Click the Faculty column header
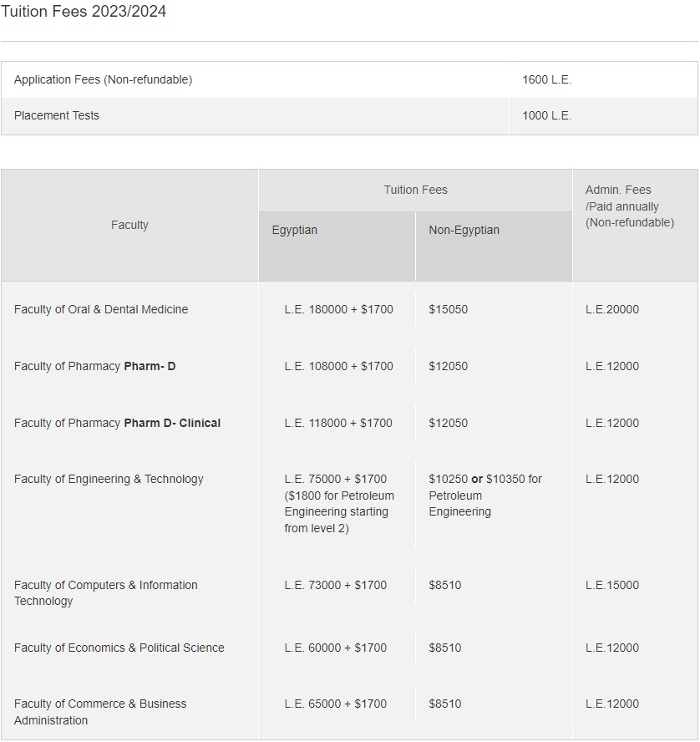700x742 pixels. [129, 225]
